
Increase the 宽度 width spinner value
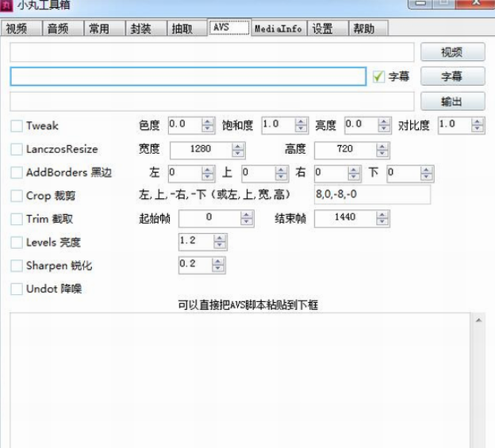[x=238, y=146]
